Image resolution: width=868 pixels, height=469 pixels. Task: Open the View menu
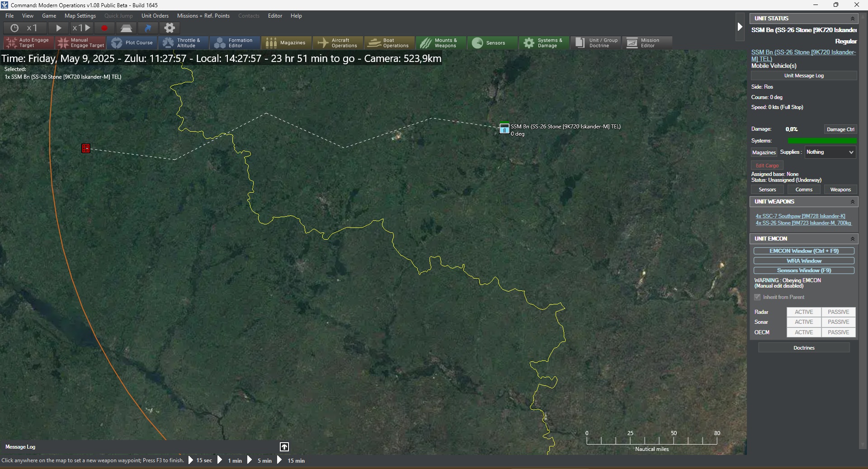coord(28,16)
